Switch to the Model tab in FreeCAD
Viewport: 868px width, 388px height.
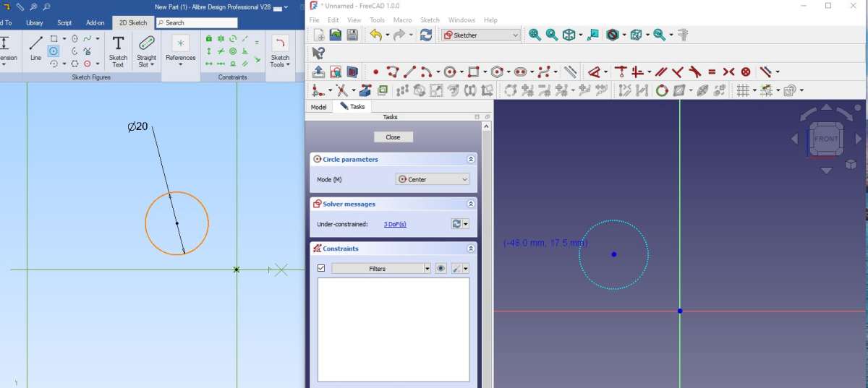[x=318, y=107]
